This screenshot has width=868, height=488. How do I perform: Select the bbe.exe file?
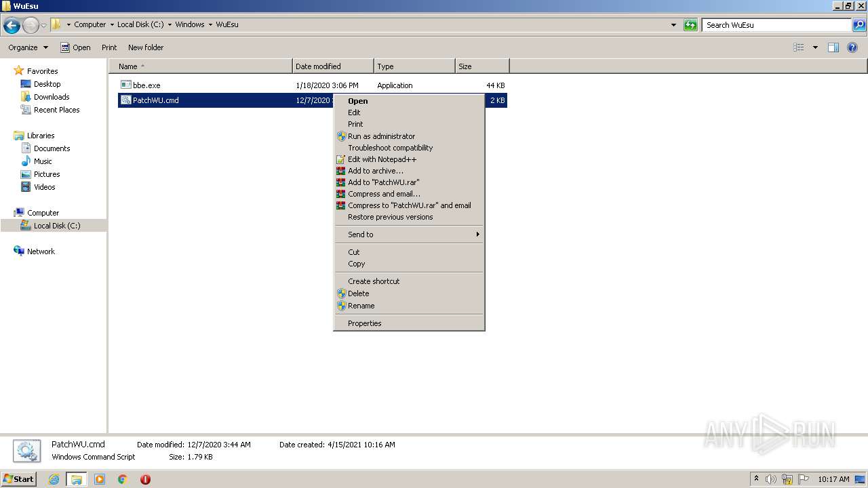coord(146,85)
